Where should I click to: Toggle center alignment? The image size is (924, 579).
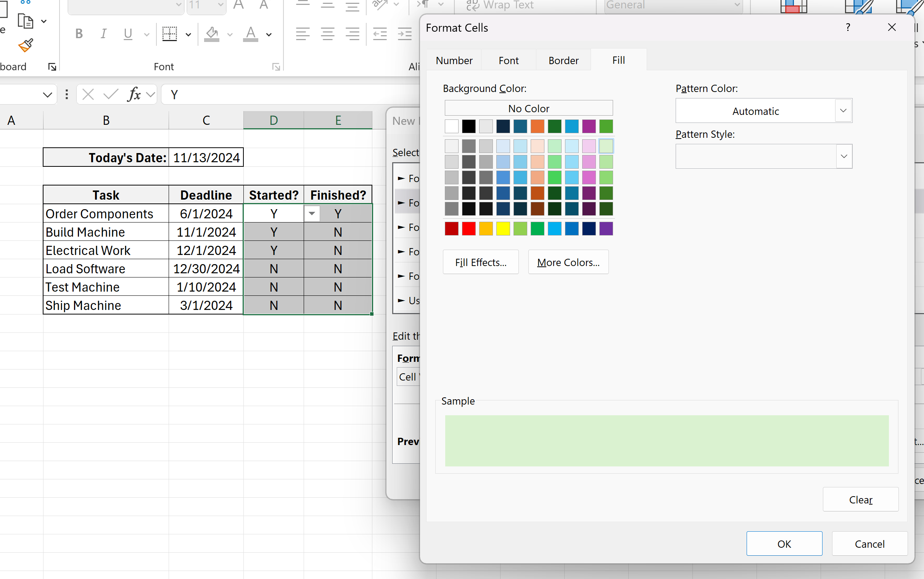(x=327, y=34)
